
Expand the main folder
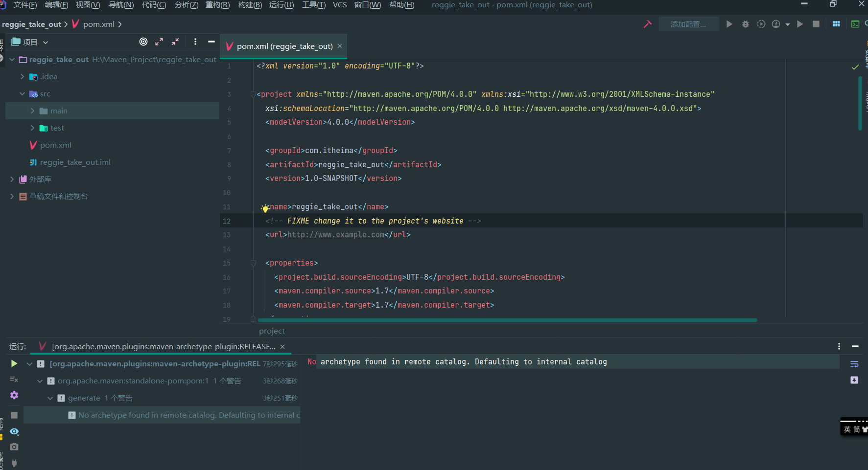pyautogui.click(x=32, y=111)
